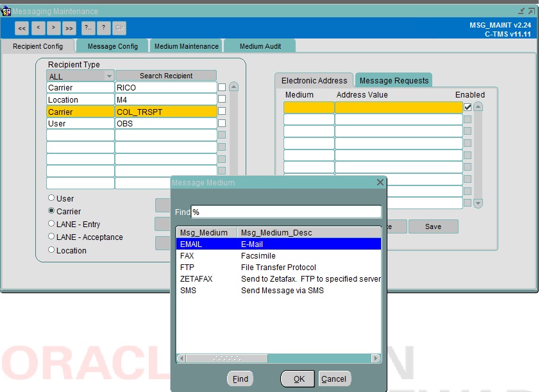Select SMS Send Message via SMS row
This screenshot has width=540, height=392.
pos(278,291)
